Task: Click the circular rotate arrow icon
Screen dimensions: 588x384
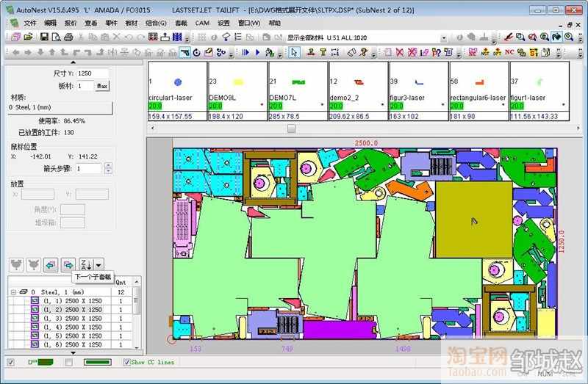Action: pyautogui.click(x=196, y=52)
